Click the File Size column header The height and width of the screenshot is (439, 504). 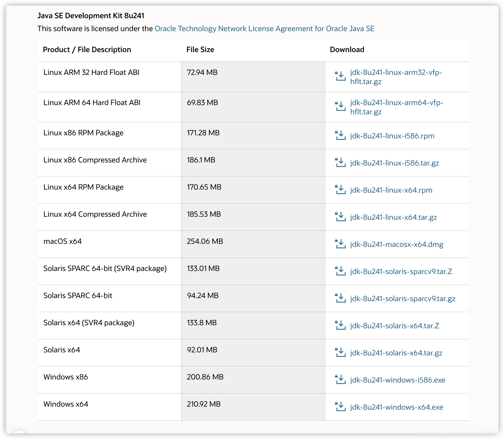[200, 50]
